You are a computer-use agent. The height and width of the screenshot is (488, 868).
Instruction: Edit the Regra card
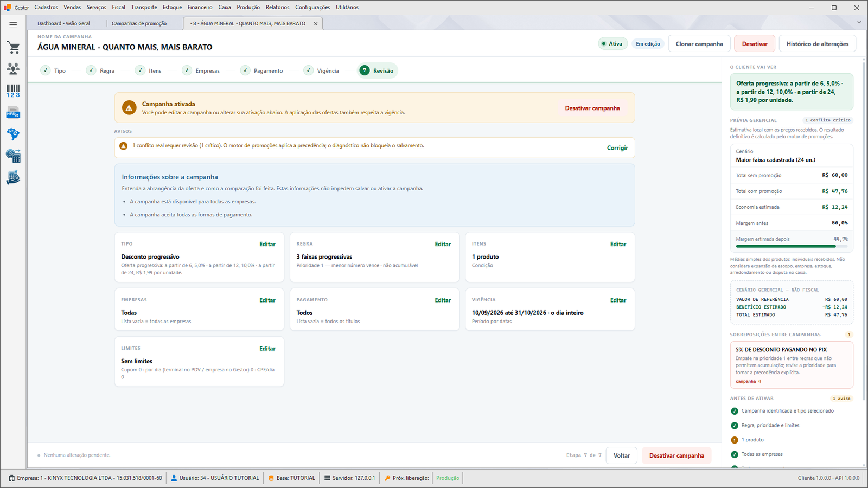click(443, 245)
